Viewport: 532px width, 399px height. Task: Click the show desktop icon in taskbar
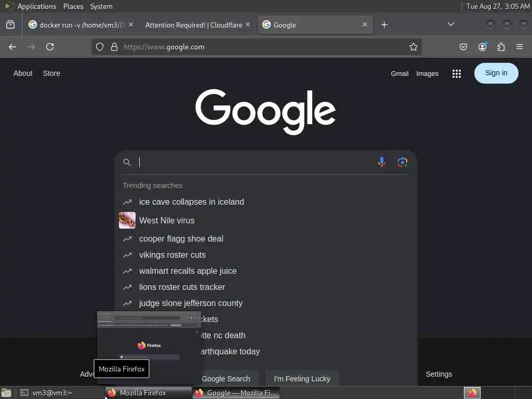[6, 393]
